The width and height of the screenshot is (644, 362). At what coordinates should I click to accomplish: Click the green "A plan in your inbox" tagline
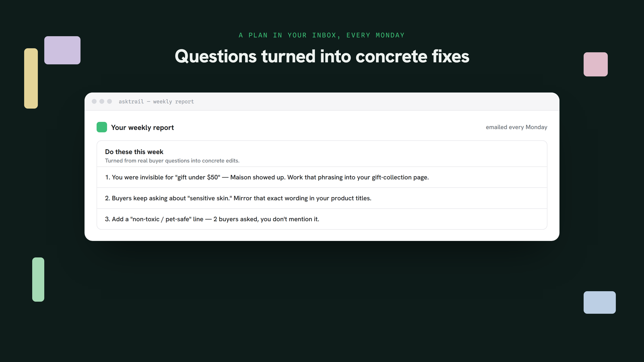322,35
